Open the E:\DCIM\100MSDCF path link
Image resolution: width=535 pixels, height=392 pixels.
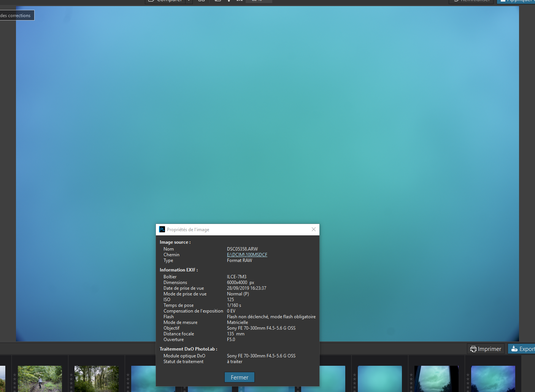point(247,255)
